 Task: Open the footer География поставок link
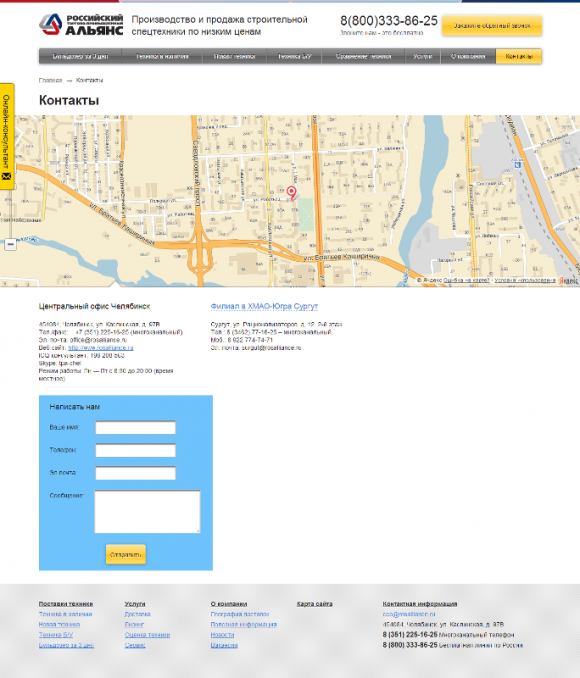click(x=240, y=614)
